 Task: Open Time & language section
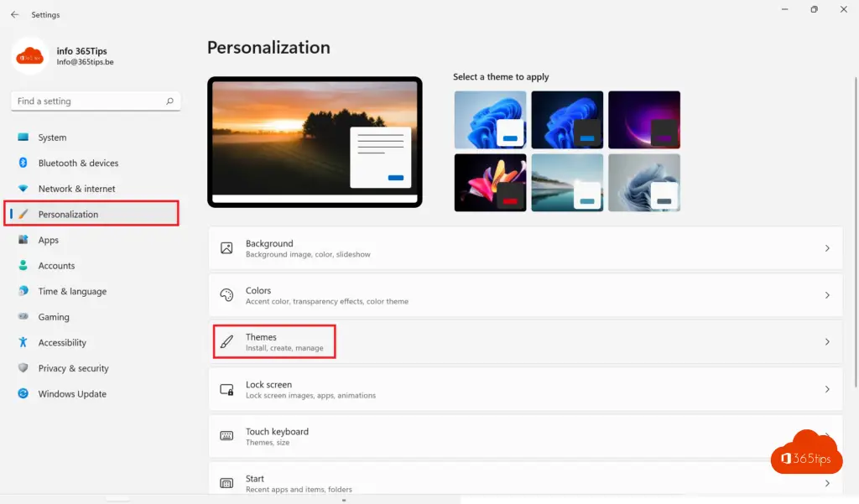click(x=72, y=291)
